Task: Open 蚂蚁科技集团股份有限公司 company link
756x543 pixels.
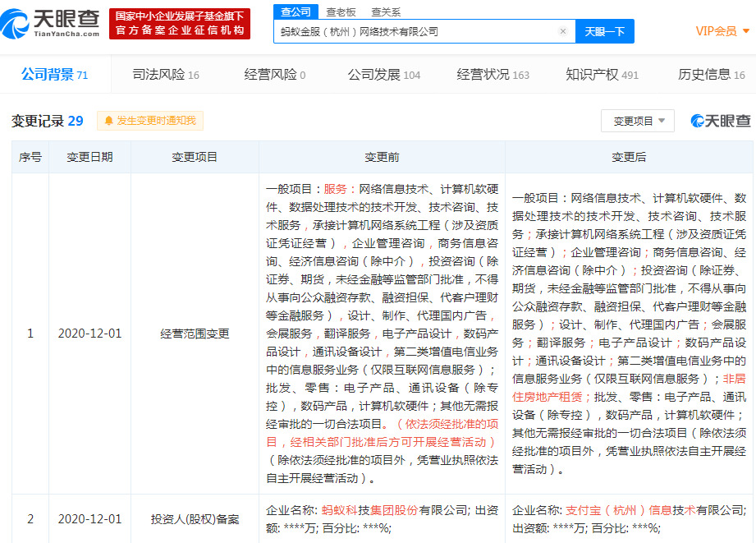Action: click(x=394, y=510)
